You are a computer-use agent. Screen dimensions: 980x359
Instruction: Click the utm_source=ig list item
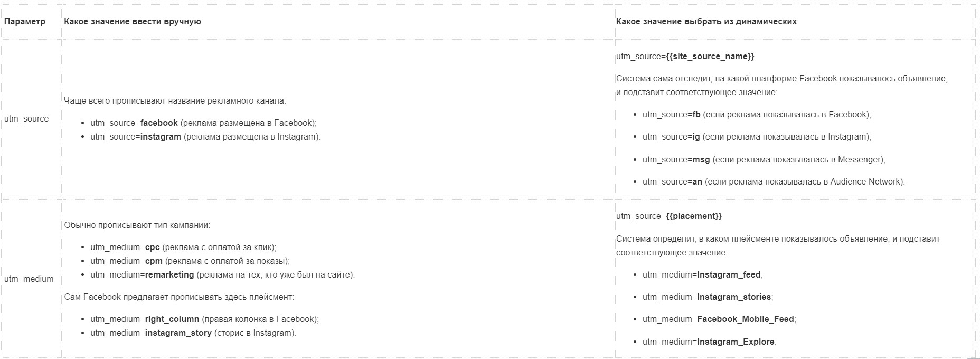pos(756,137)
